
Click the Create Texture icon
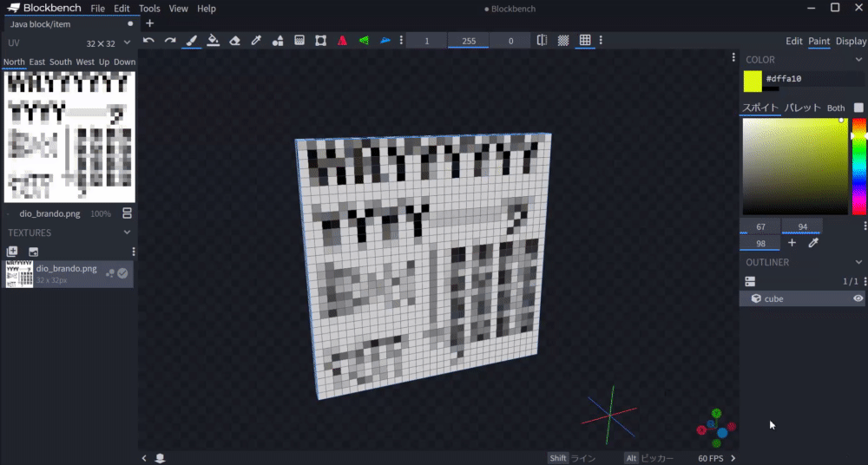tap(12, 252)
